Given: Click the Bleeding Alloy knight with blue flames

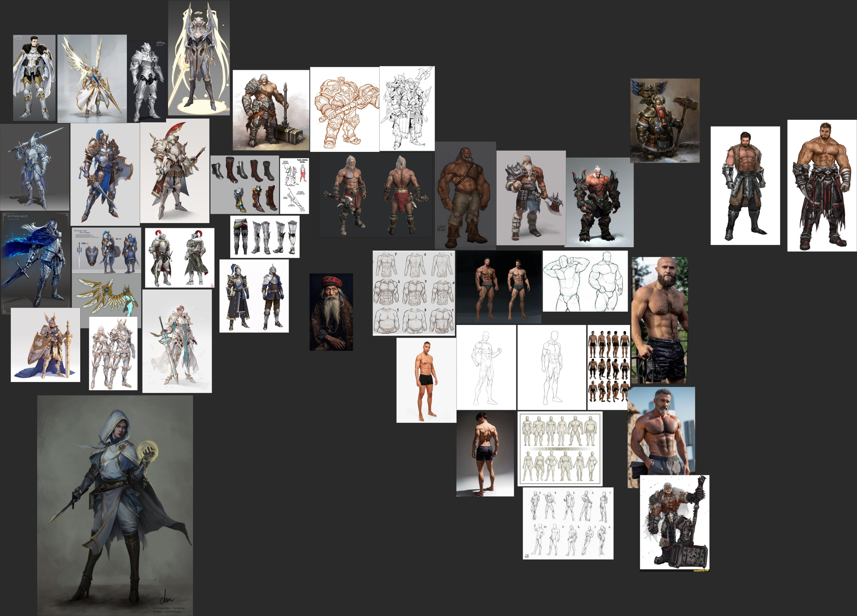Looking at the screenshot, I should [x=35, y=263].
